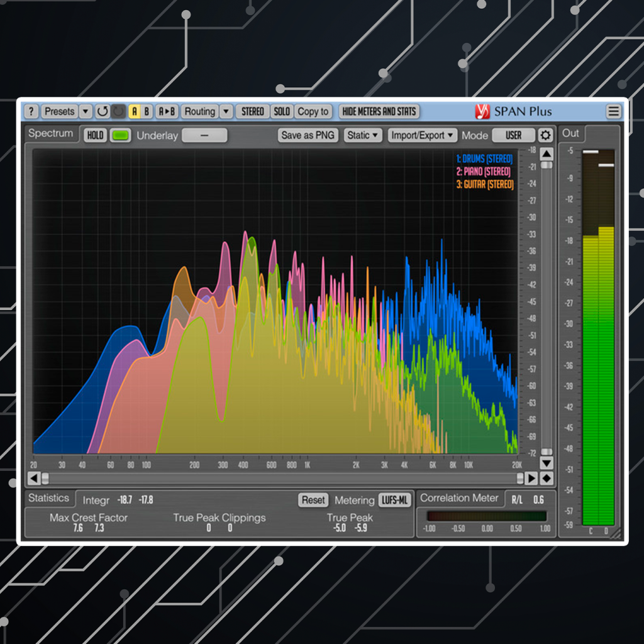This screenshot has height=644, width=644.
Task: Click the question mark help icon
Action: pos(31,111)
